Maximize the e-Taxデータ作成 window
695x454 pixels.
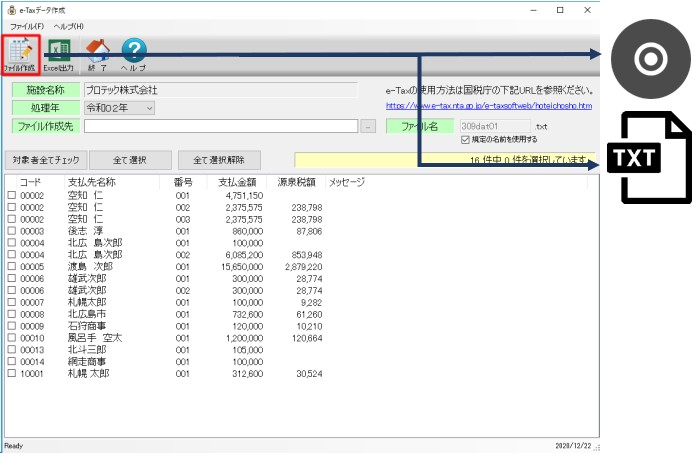pos(560,10)
